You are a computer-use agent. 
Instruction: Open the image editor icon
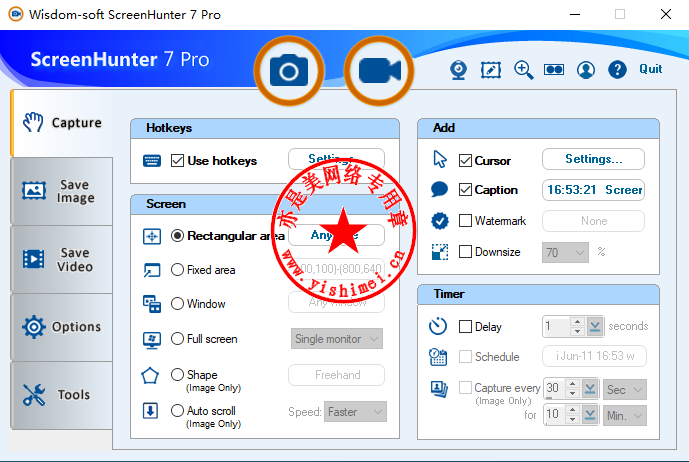(x=491, y=70)
